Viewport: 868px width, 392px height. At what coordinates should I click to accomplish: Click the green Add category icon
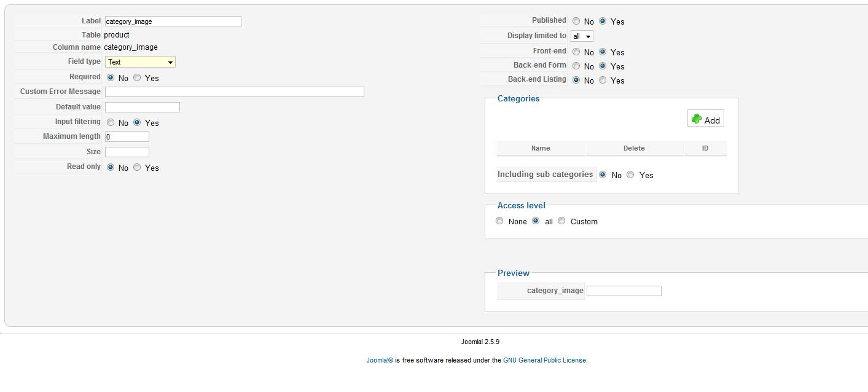click(697, 119)
